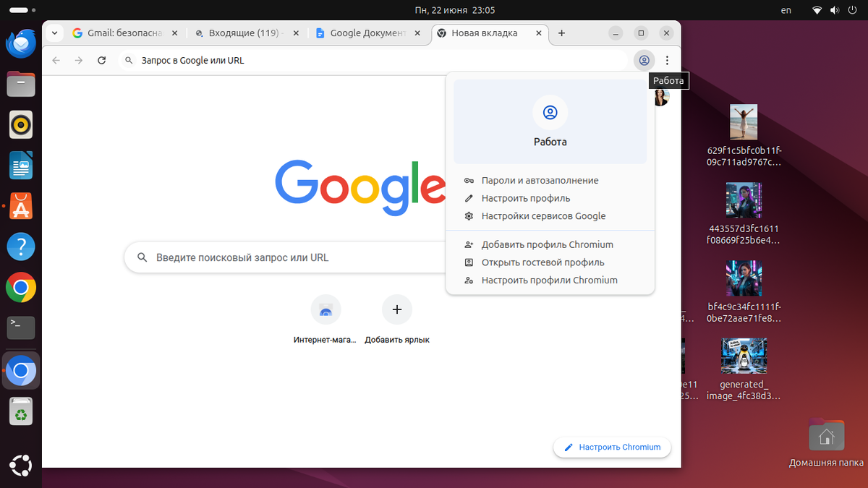Open Настройки сервисов Google
Viewport: 868px width, 488px height.
click(550, 216)
